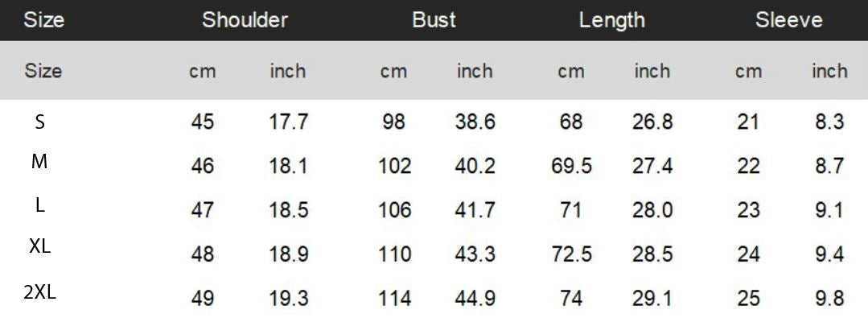This screenshot has width=868, height=318.
Task: Click the 8.3 sleeve inch value
Action: pos(829,122)
